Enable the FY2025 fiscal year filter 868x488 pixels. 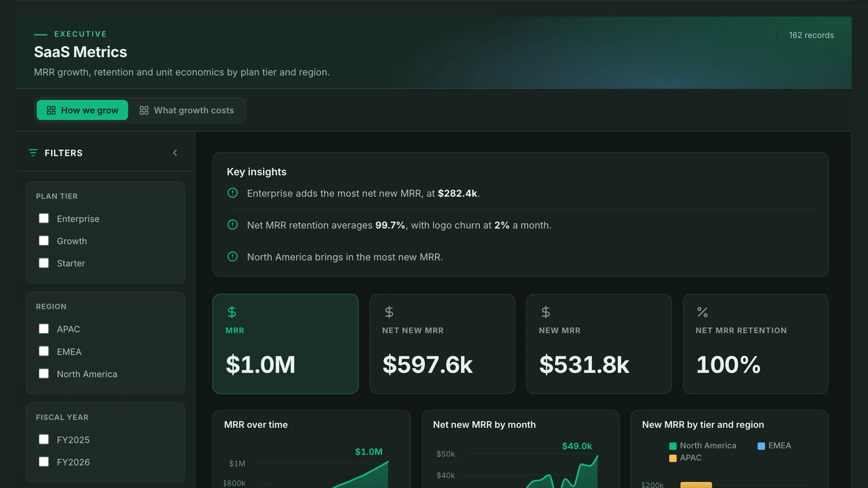click(44, 440)
